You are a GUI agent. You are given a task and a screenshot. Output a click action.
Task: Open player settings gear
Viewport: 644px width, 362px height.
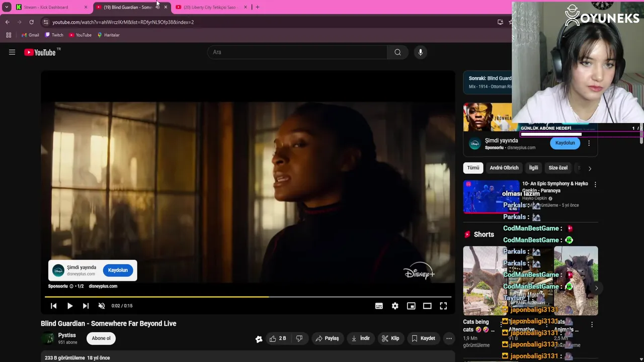tap(395, 306)
